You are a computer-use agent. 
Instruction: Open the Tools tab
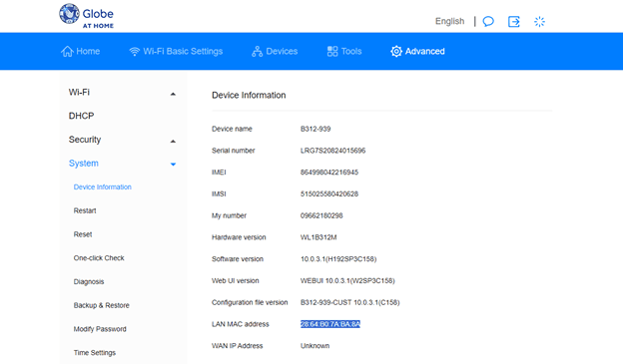point(344,51)
